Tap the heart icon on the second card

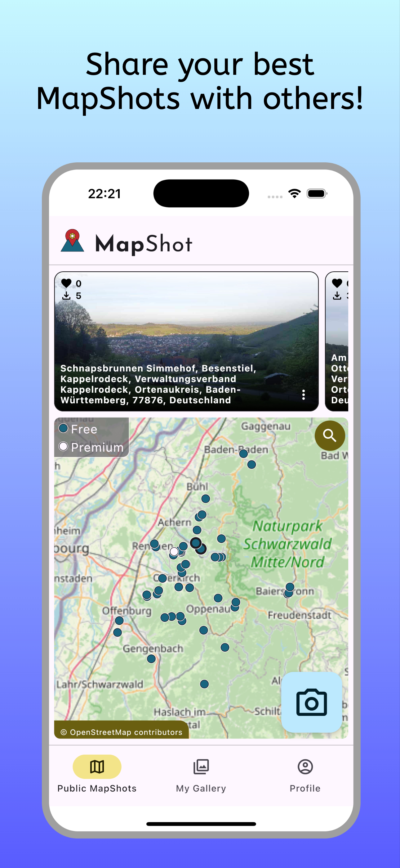[337, 283]
